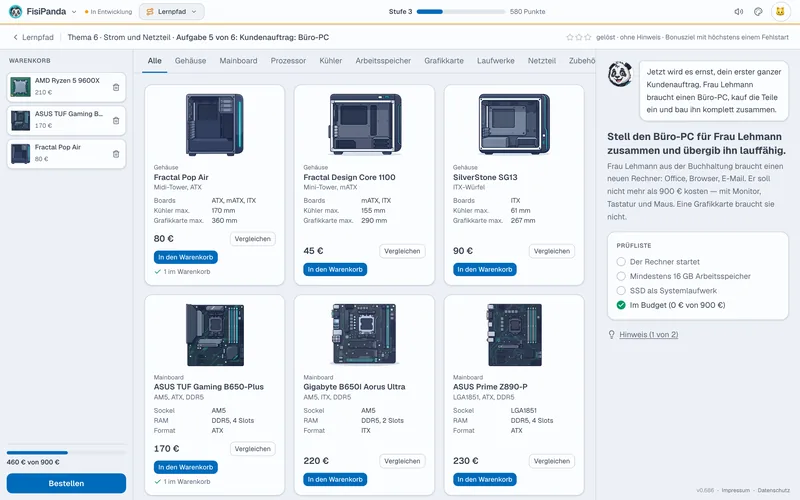Open the Datenschutz footer link
The height and width of the screenshot is (500, 800).
tap(773, 490)
